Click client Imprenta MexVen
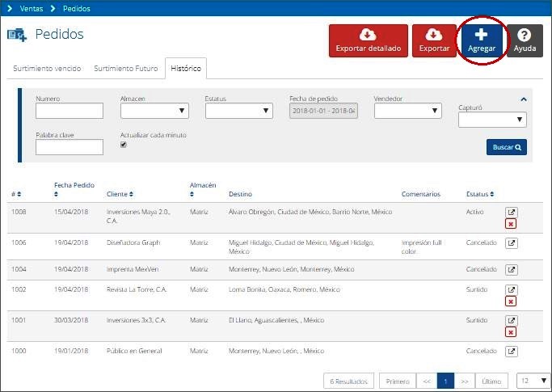This screenshot has height=392, width=552. (x=133, y=269)
